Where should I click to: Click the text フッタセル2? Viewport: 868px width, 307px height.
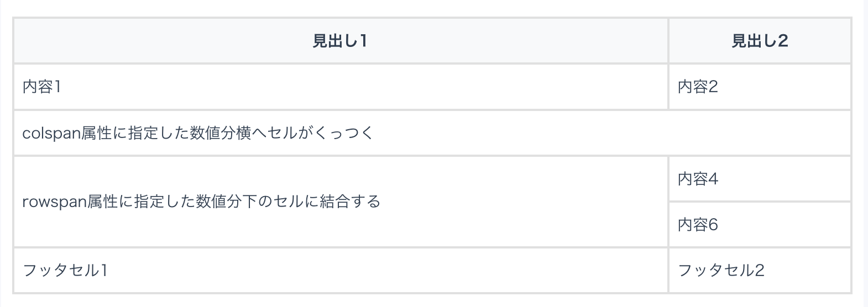[721, 270]
